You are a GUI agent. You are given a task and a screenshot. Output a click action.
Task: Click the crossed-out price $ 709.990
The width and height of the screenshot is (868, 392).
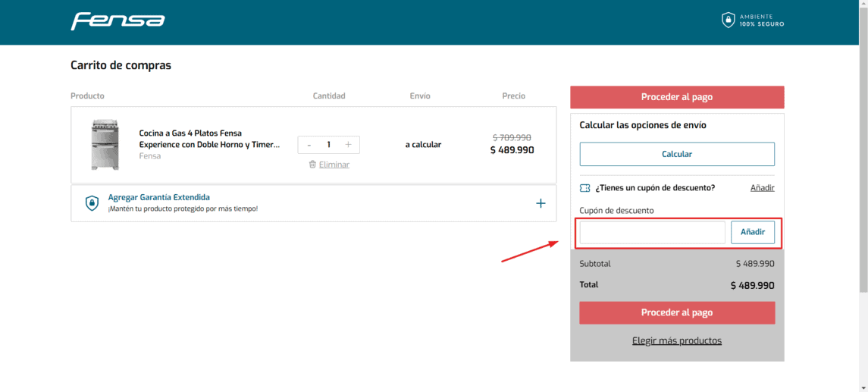point(512,137)
